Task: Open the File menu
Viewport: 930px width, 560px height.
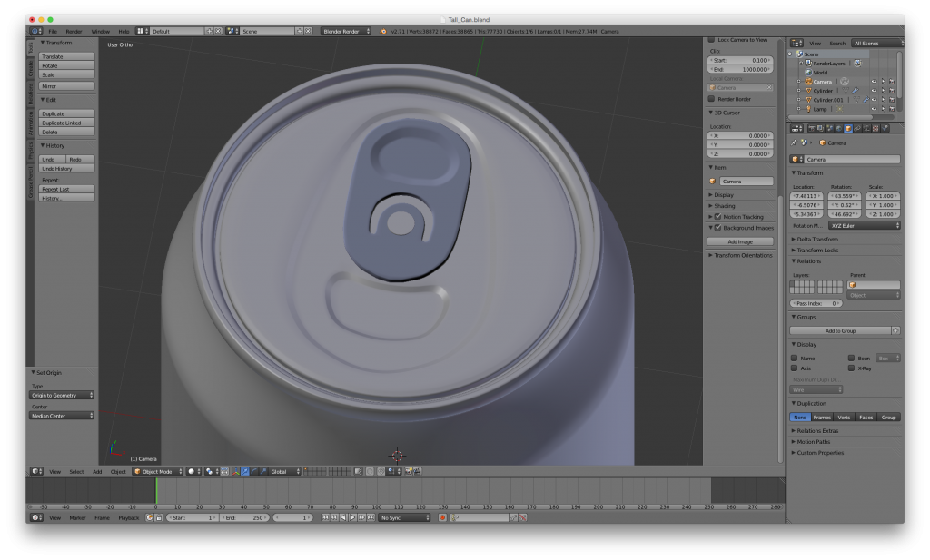Action: pos(53,31)
